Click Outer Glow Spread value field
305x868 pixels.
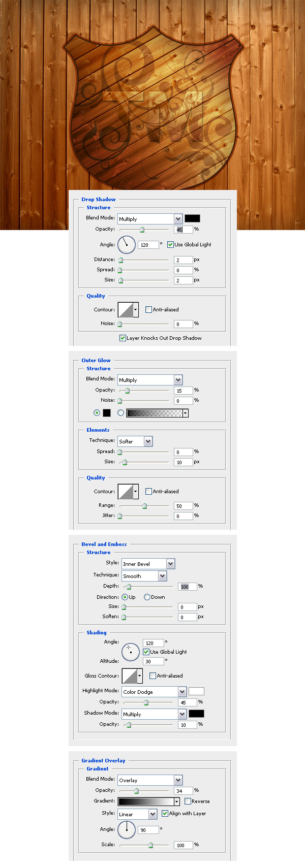point(184,452)
